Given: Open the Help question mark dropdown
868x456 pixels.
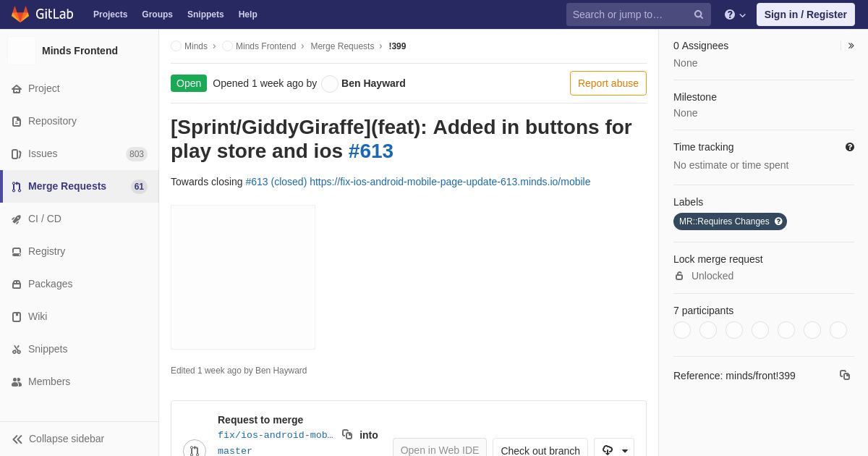Looking at the screenshot, I should tap(735, 14).
